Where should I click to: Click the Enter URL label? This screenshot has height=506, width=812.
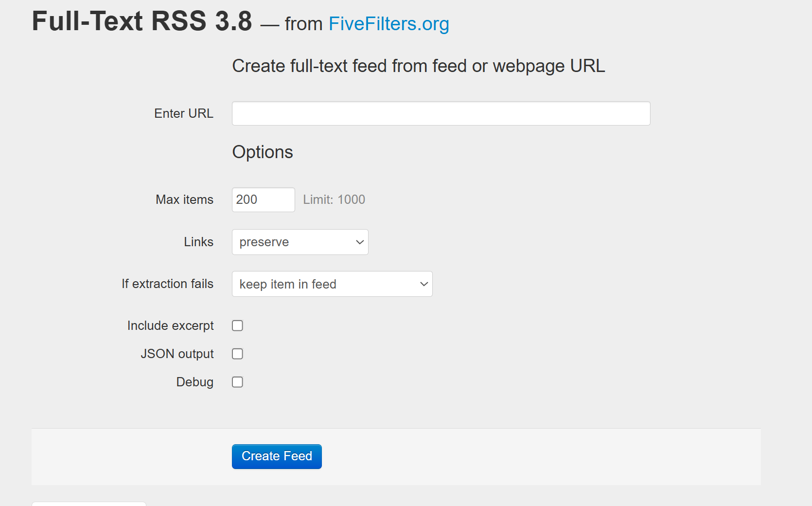(x=184, y=113)
